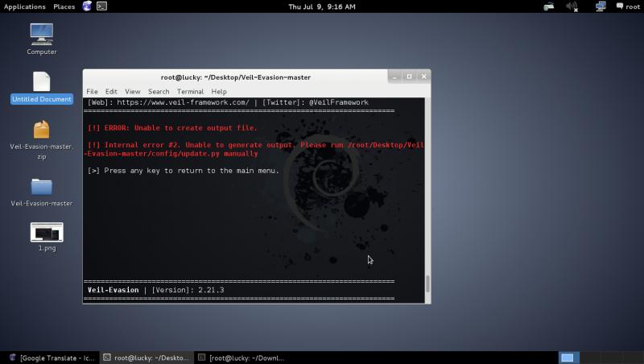Close the Veil-Evasion terminal window
The height and width of the screenshot is (364, 644).
click(x=424, y=77)
